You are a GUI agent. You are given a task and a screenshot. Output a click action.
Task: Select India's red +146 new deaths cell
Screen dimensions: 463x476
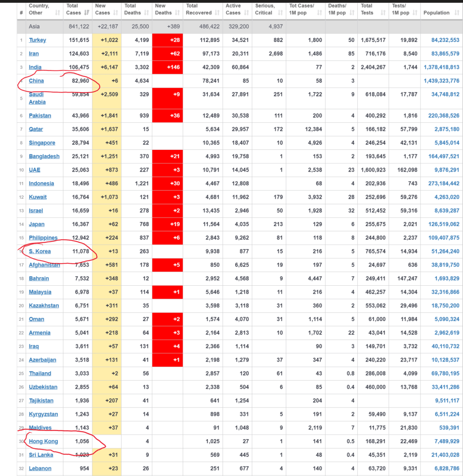pos(168,67)
